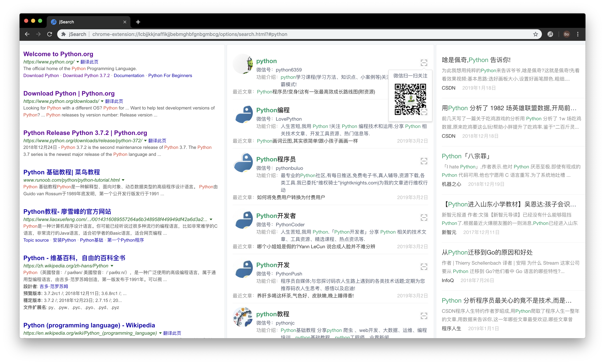Expand dropdown arrow next to en.wikipedia.org URL
The width and height of the screenshot is (605, 364).
(160, 333)
